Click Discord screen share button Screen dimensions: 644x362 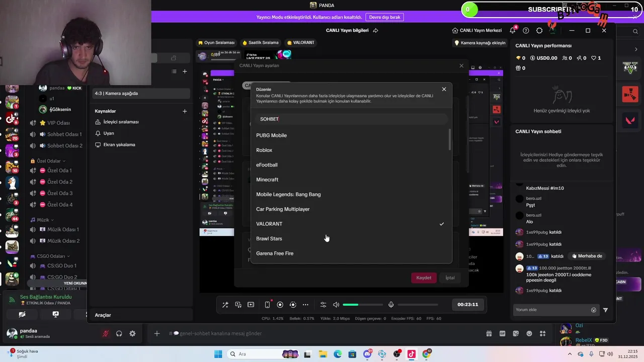tap(56, 314)
